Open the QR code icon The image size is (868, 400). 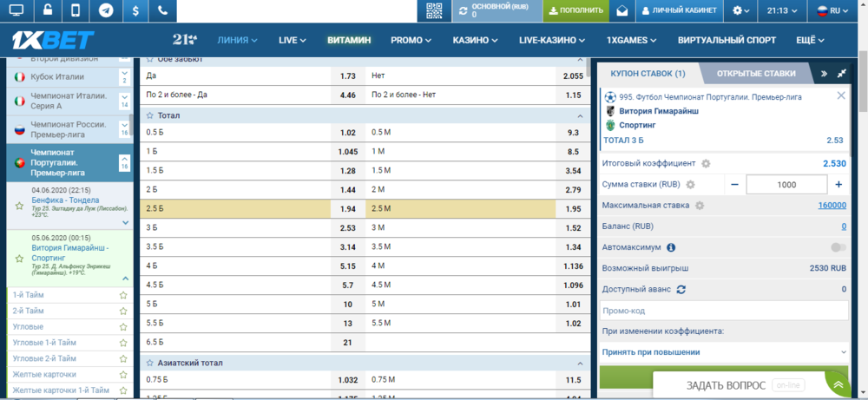(434, 10)
